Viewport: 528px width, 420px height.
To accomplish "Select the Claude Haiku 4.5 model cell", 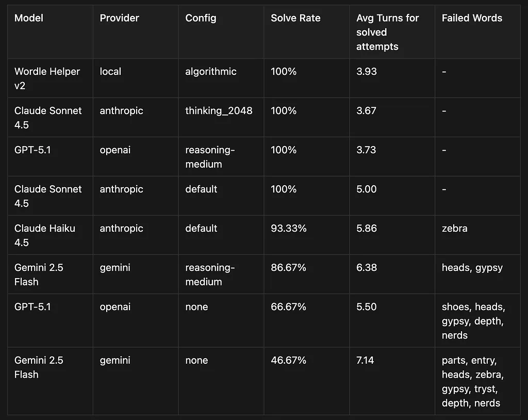I will click(x=45, y=235).
